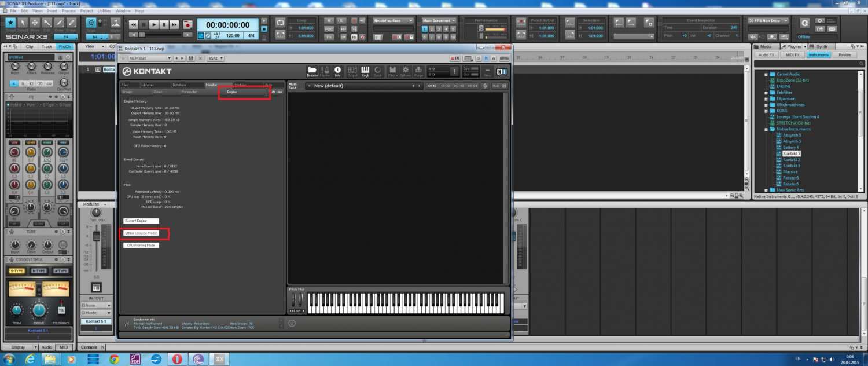Click Restart Engine button
The height and width of the screenshot is (366, 868).
coord(141,221)
